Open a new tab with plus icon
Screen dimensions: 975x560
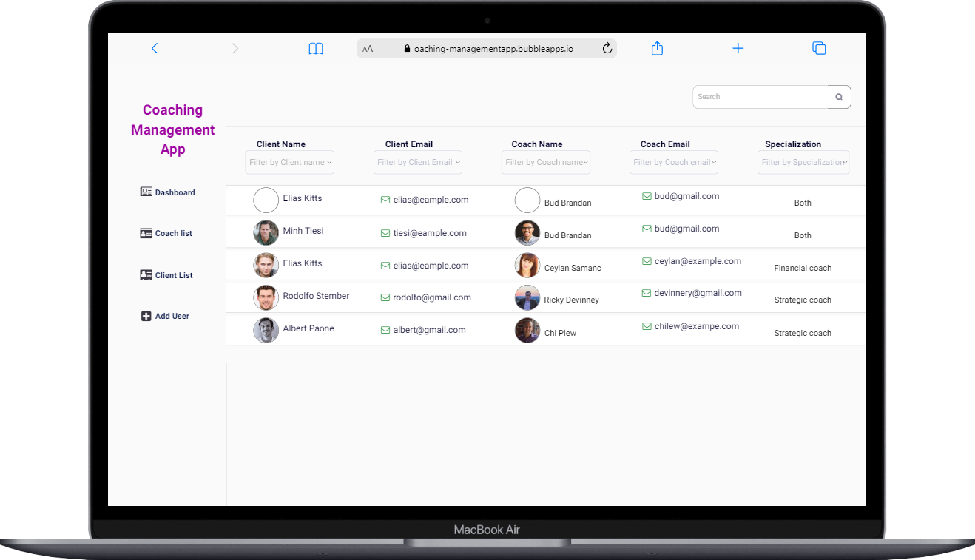pos(738,48)
